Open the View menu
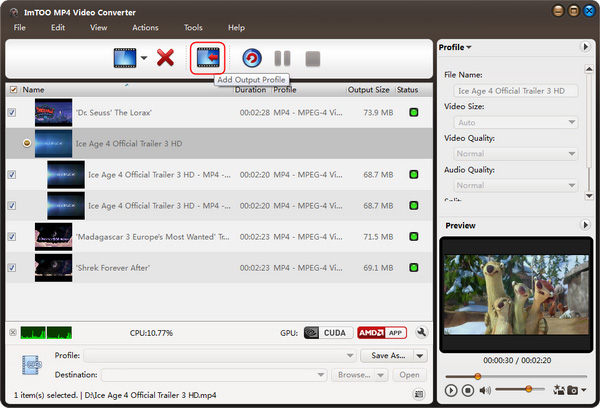Image resolution: width=600 pixels, height=408 pixels. tap(98, 28)
